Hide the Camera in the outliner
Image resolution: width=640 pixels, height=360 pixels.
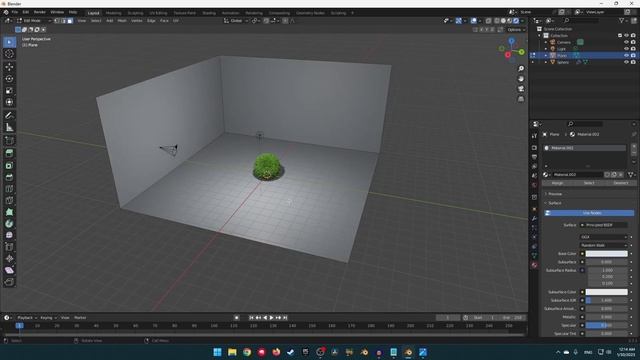pos(626,42)
